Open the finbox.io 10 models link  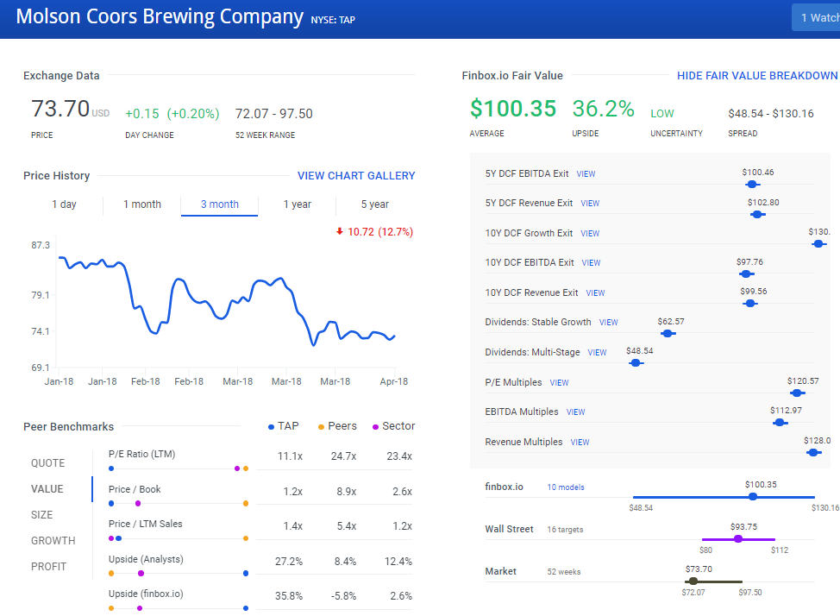(565, 487)
